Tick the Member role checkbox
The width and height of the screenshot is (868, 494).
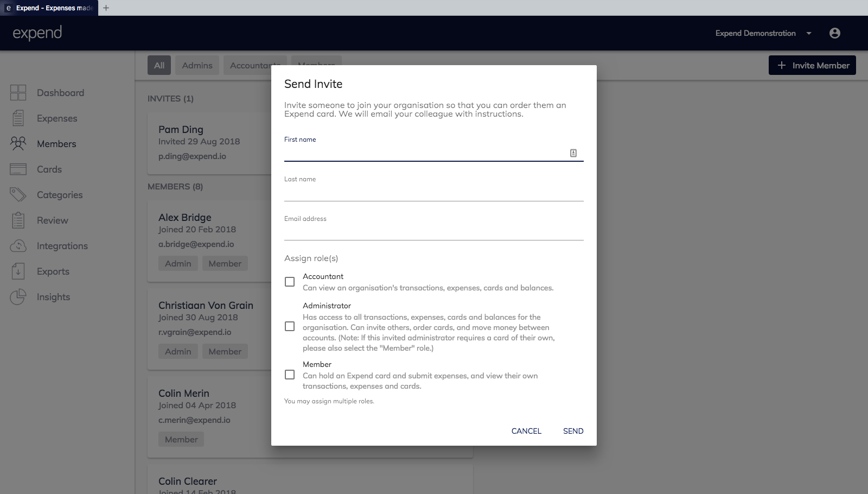click(x=290, y=375)
